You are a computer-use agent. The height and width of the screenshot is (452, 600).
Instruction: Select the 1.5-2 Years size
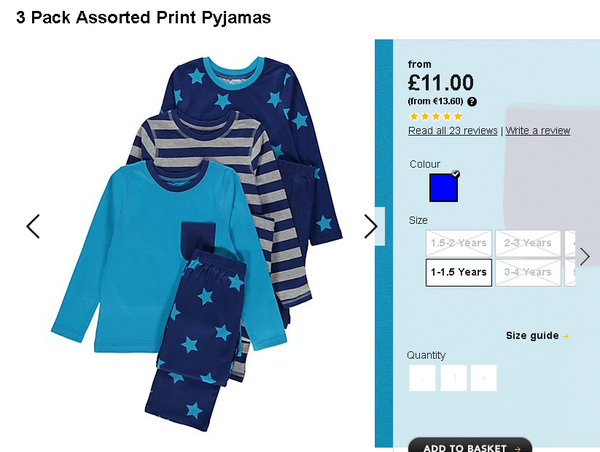(x=458, y=243)
